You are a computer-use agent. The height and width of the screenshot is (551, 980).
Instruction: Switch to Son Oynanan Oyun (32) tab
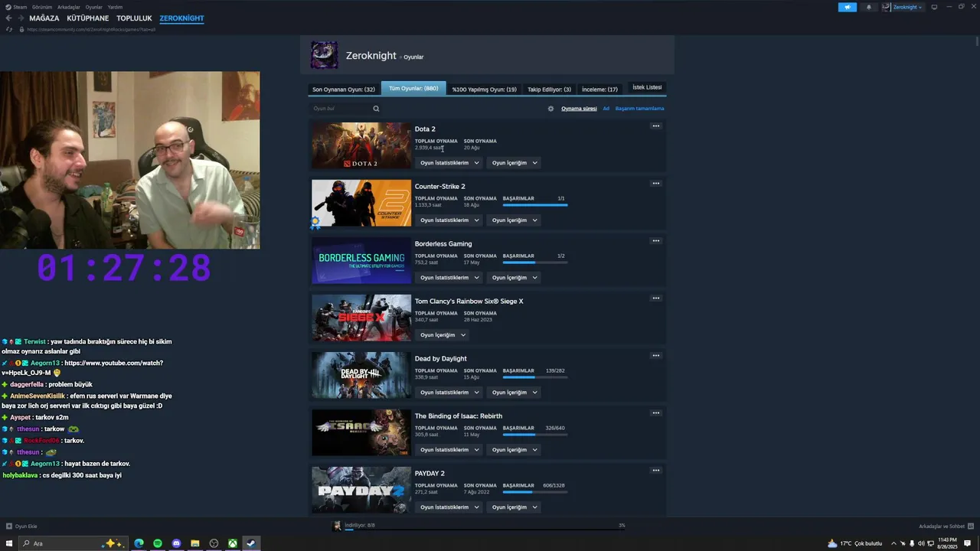(344, 89)
